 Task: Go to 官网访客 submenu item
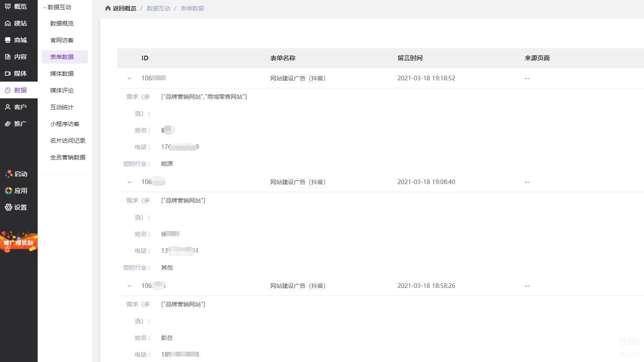click(x=62, y=40)
